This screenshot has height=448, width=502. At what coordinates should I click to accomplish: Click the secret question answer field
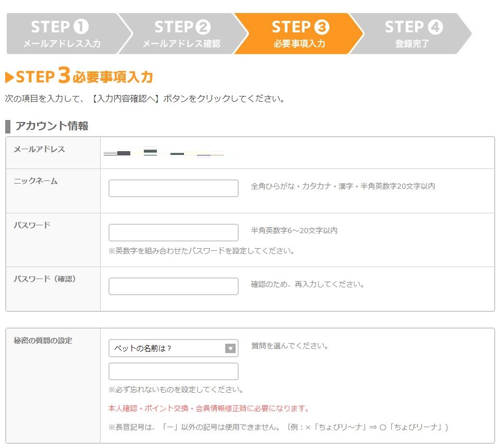[174, 371]
